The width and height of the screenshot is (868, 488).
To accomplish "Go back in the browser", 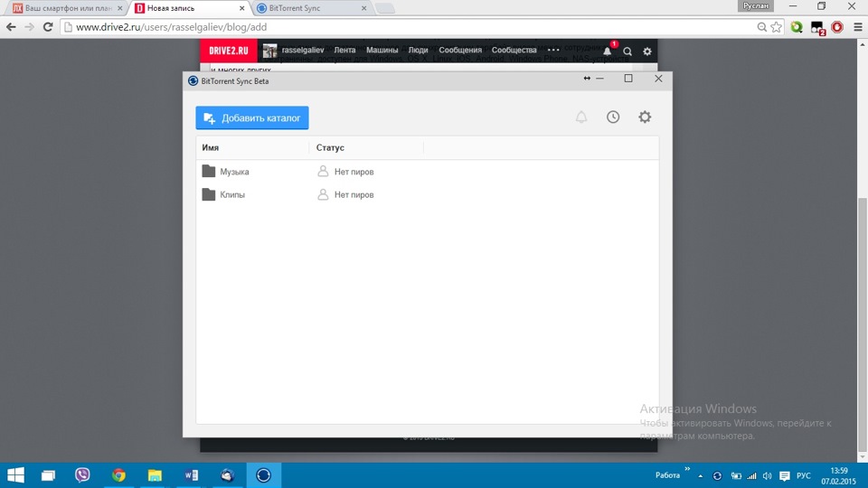I will pyautogui.click(x=11, y=27).
